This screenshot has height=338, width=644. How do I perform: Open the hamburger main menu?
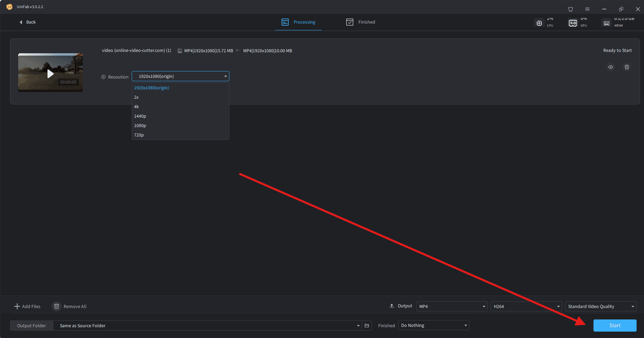tap(587, 9)
